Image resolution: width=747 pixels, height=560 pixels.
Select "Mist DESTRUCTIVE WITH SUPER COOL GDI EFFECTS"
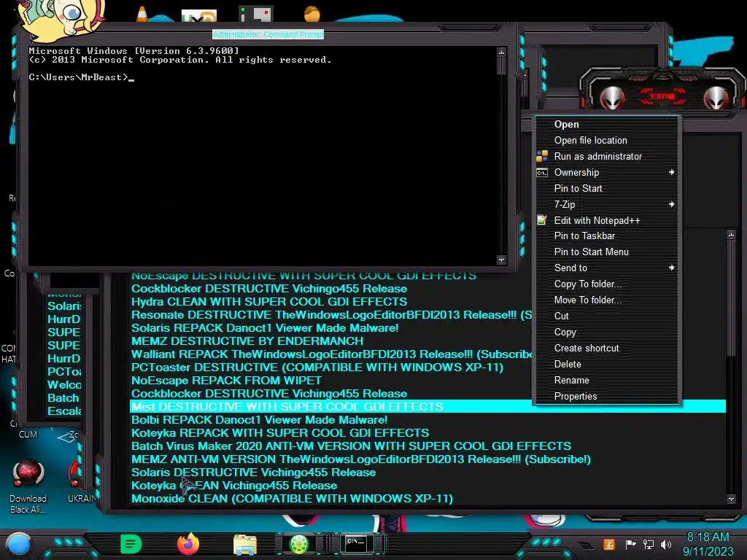tap(427, 407)
